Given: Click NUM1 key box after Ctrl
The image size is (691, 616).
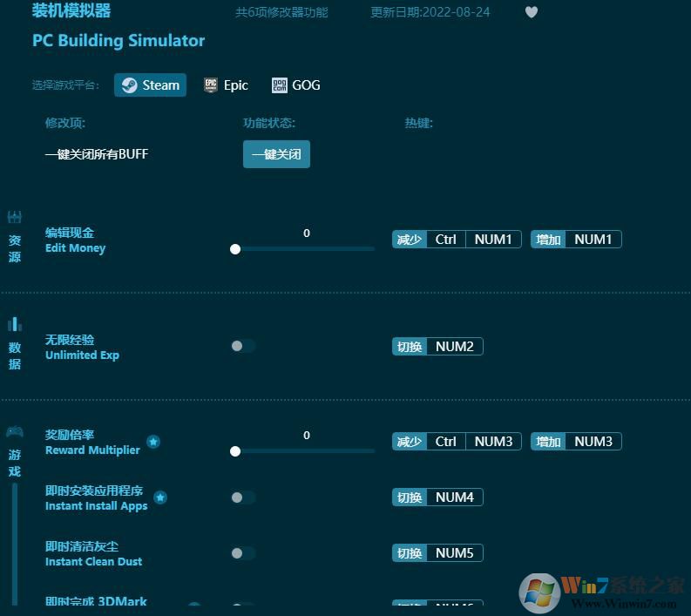Looking at the screenshot, I should pyautogui.click(x=493, y=240).
